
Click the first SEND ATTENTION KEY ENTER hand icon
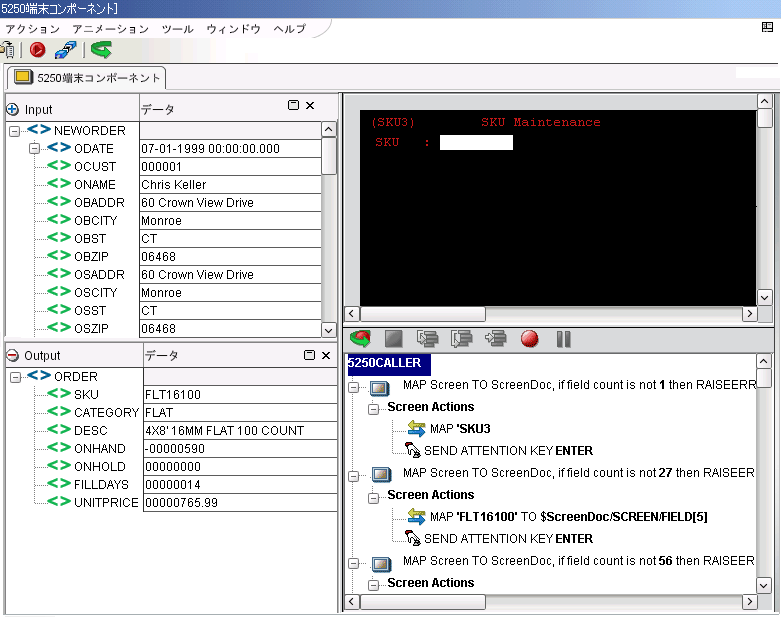pyautogui.click(x=412, y=450)
